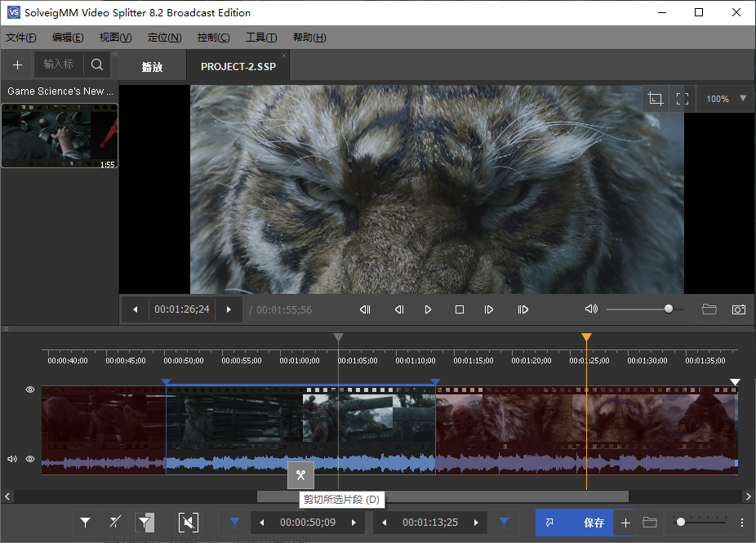This screenshot has width=756, height=543.
Task: Take a snapshot with the camera icon
Action: point(738,309)
